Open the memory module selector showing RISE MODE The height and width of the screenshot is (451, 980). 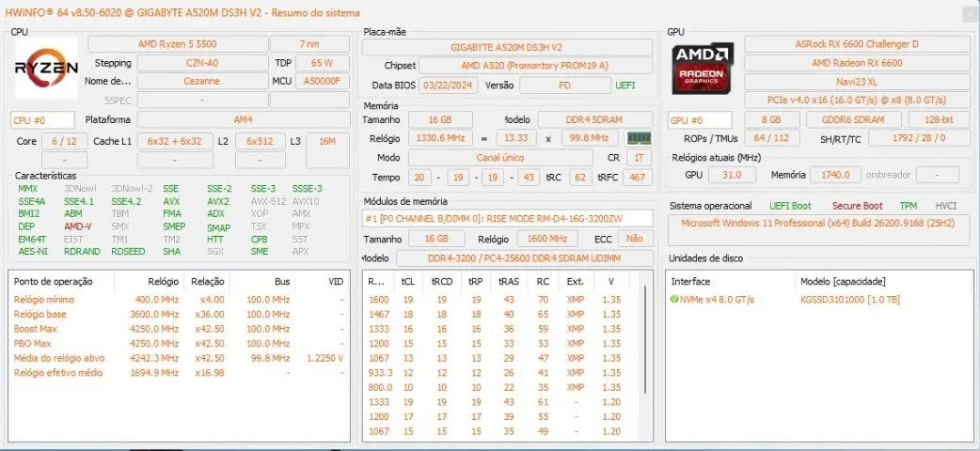pos(508,219)
